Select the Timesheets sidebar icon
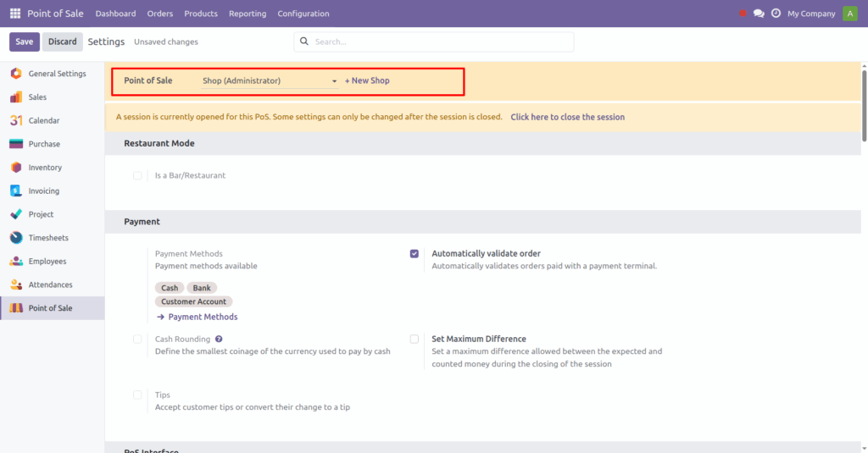Screen dimensions: 868x453 pyautogui.click(x=16, y=238)
